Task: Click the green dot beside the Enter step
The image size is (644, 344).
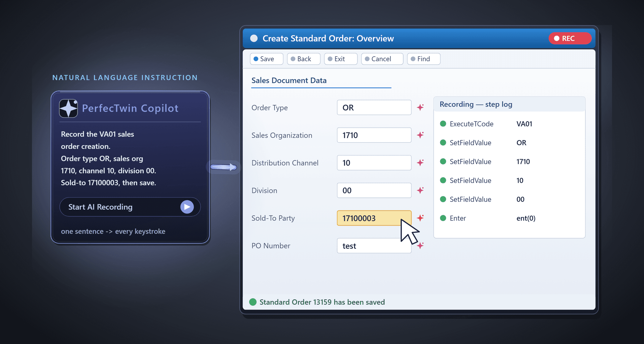Action: tap(443, 218)
